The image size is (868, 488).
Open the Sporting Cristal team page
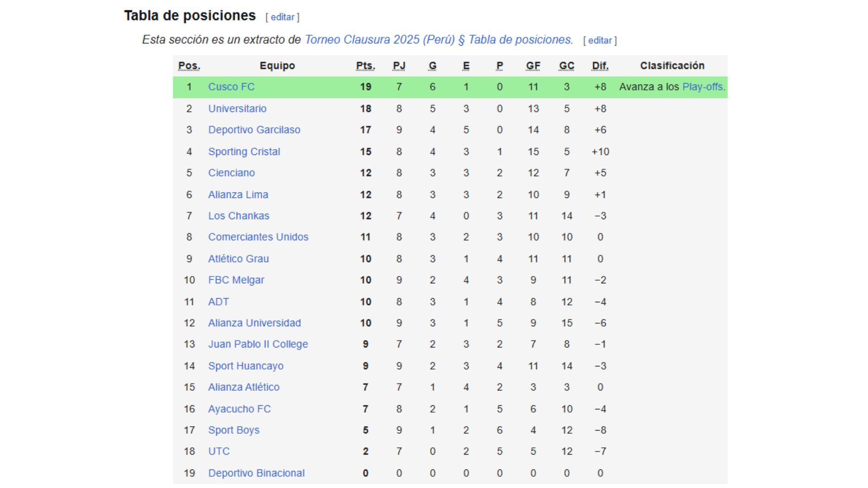point(244,151)
